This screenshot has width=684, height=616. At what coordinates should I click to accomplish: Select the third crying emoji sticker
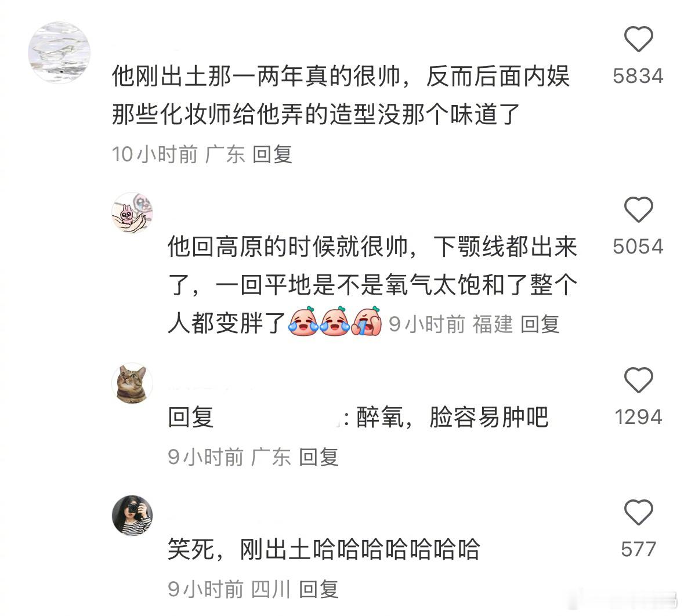point(367,321)
